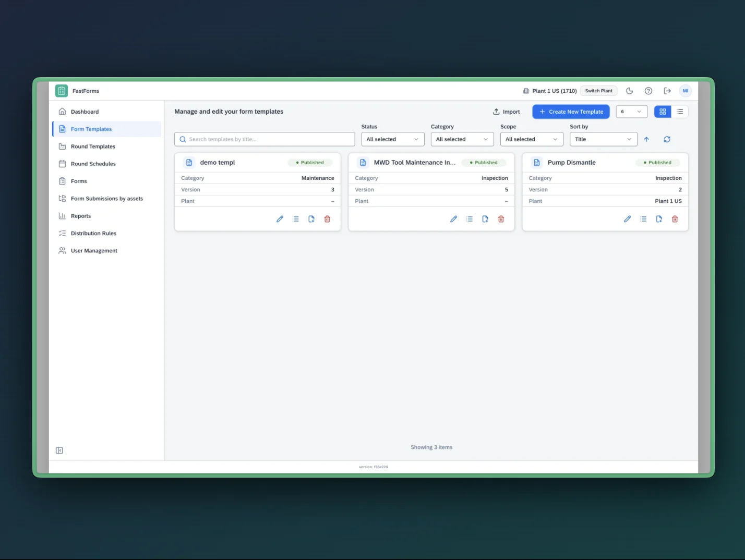The height and width of the screenshot is (560, 745).
Task: Delete the demo templ template
Action: tap(327, 219)
